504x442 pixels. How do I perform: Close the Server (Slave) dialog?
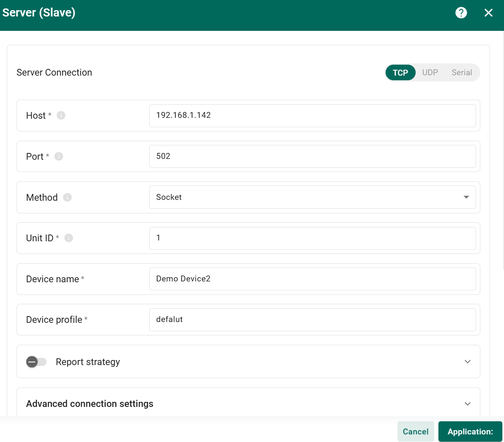488,13
